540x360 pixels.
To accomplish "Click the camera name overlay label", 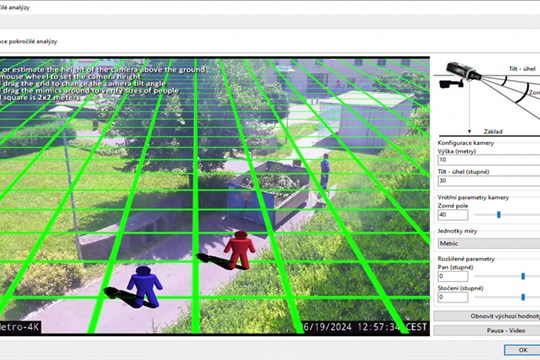I will (x=20, y=327).
